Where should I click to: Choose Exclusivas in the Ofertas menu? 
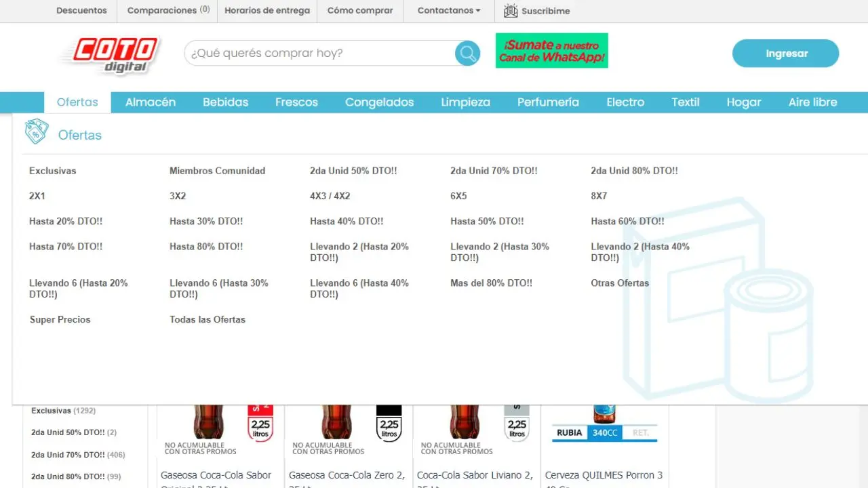point(53,171)
